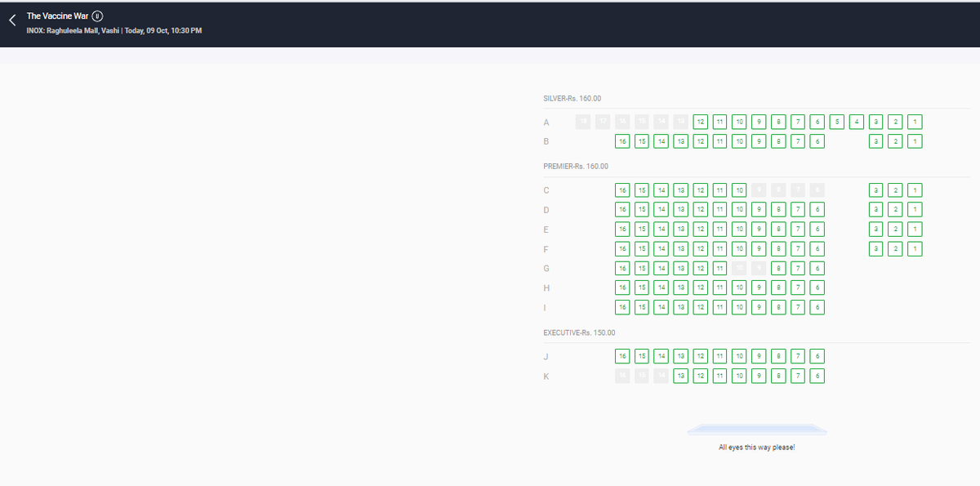Screen dimensions: 980x486
Task: Choose seat 2 in row C
Action: click(x=896, y=190)
